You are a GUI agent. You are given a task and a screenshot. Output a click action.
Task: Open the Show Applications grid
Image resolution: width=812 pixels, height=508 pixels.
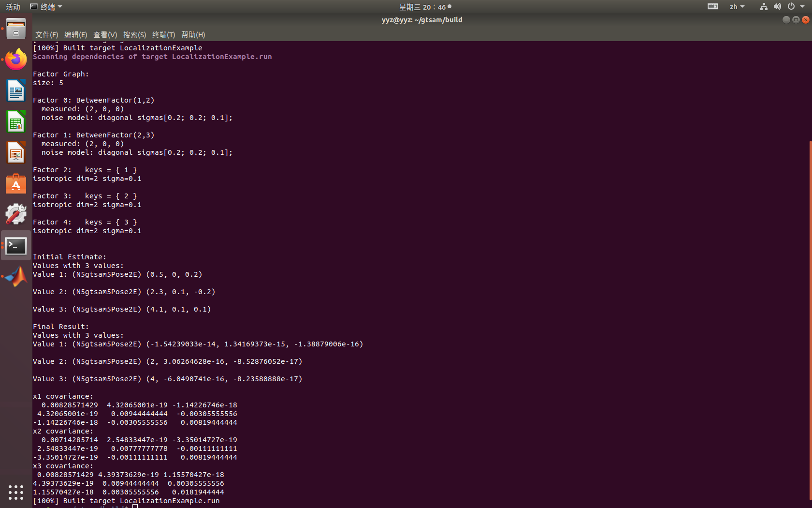point(16,492)
